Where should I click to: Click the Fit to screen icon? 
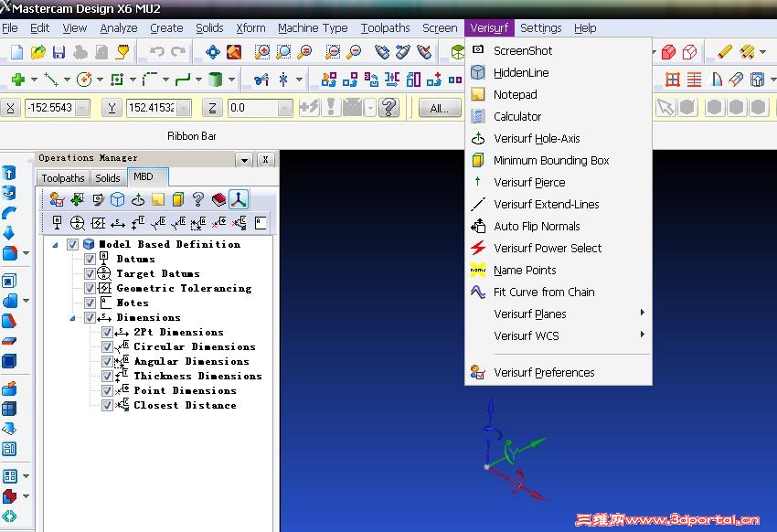point(213,51)
